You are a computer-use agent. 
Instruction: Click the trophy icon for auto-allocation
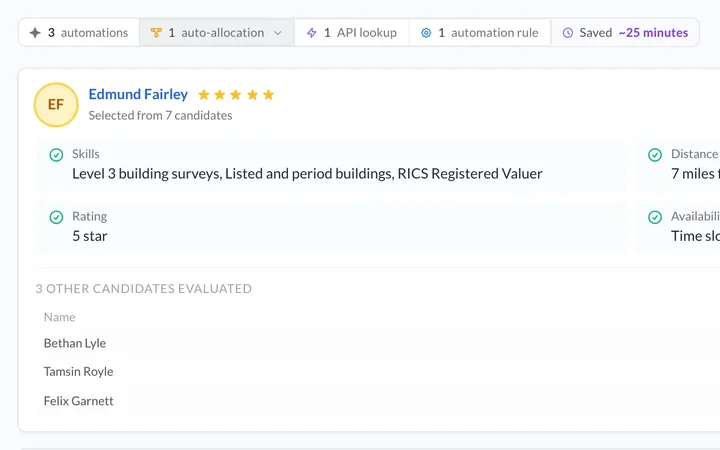[x=156, y=33]
